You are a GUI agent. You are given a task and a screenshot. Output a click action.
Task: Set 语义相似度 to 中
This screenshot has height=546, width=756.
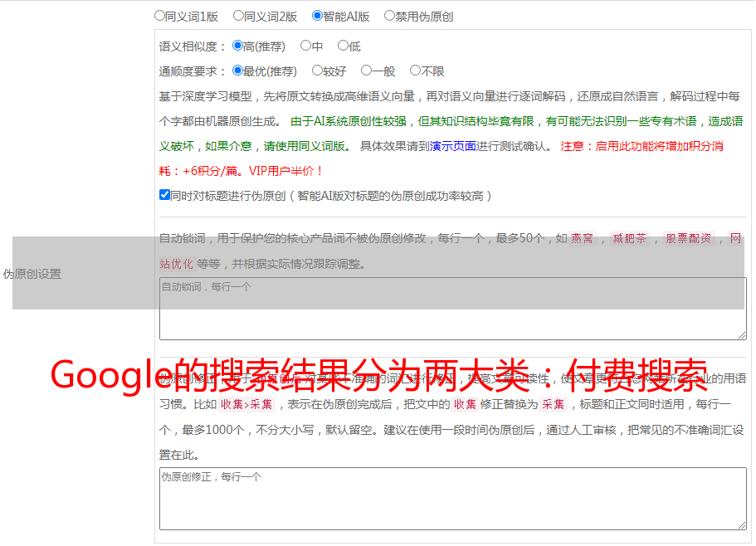tap(305, 46)
